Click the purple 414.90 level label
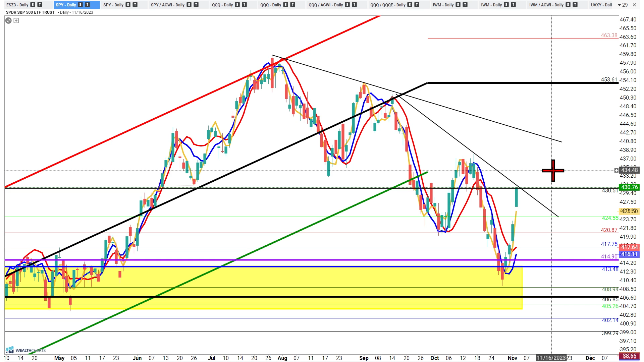644x362 pixels. [609, 256]
